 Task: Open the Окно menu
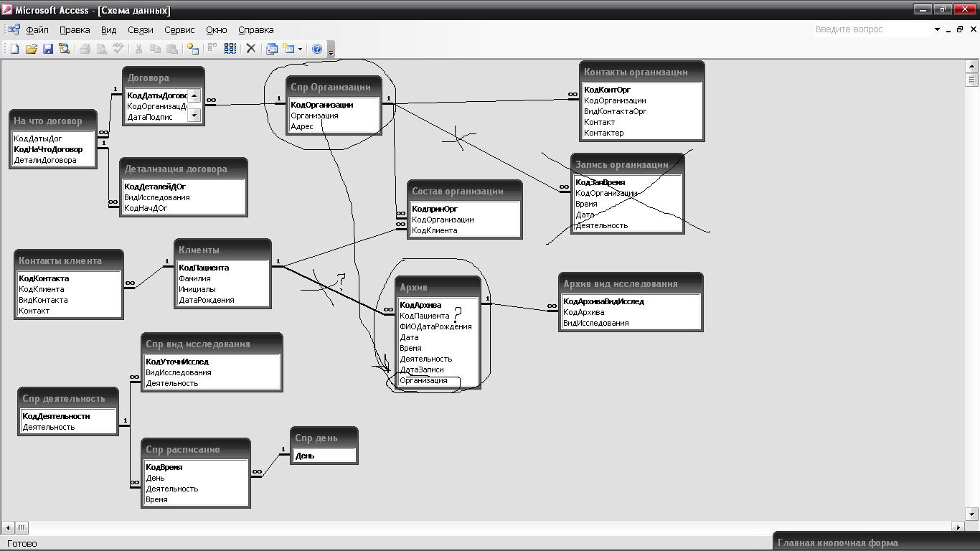[216, 29]
